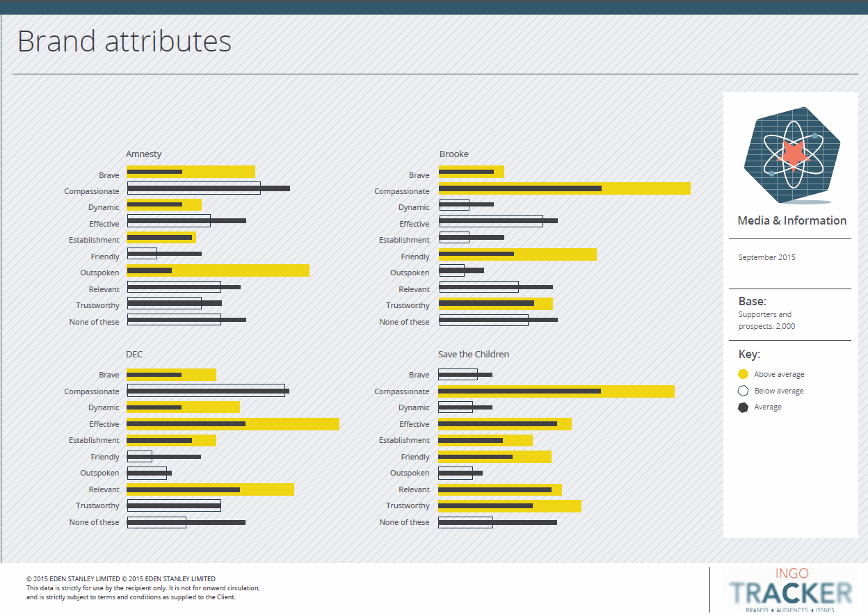Select the yellow Friendly bar in Save the Children

pos(495,457)
